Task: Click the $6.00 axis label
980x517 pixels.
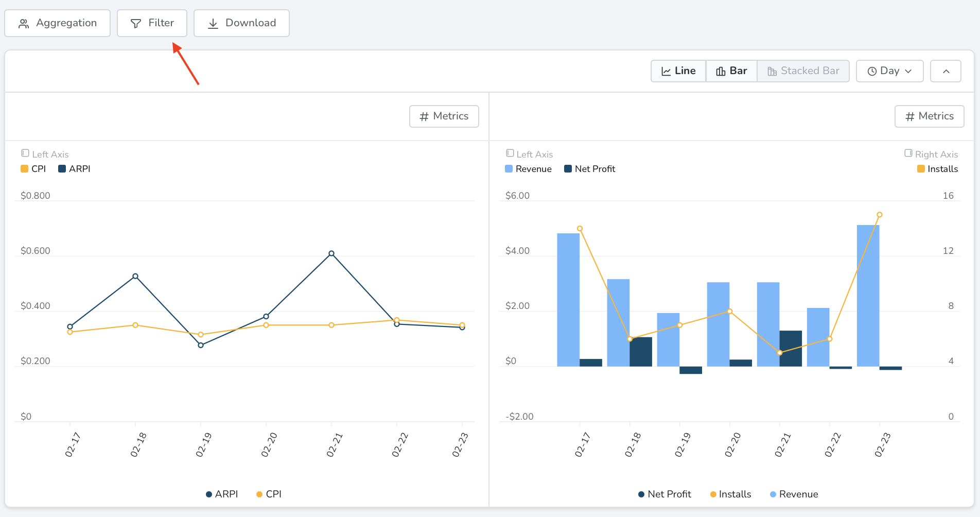Action: click(x=517, y=196)
